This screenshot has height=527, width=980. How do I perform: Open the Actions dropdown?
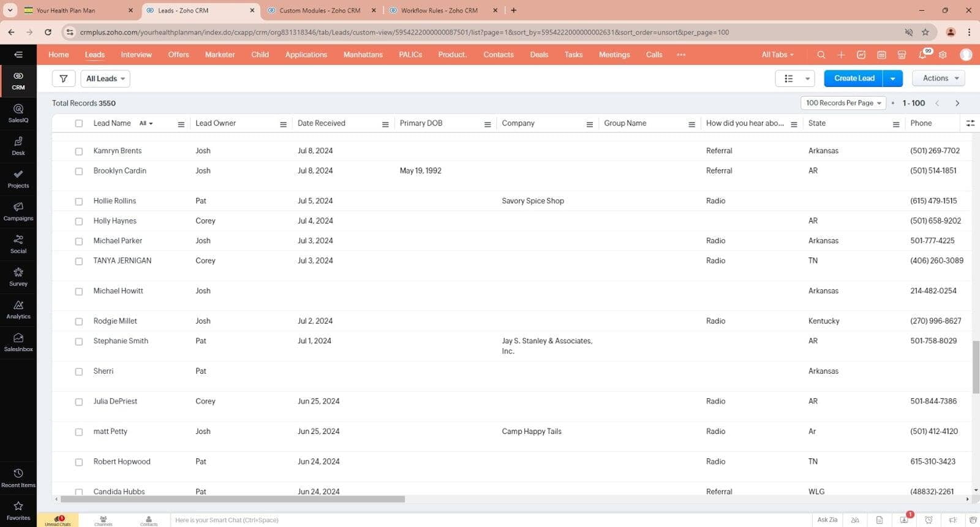939,78
